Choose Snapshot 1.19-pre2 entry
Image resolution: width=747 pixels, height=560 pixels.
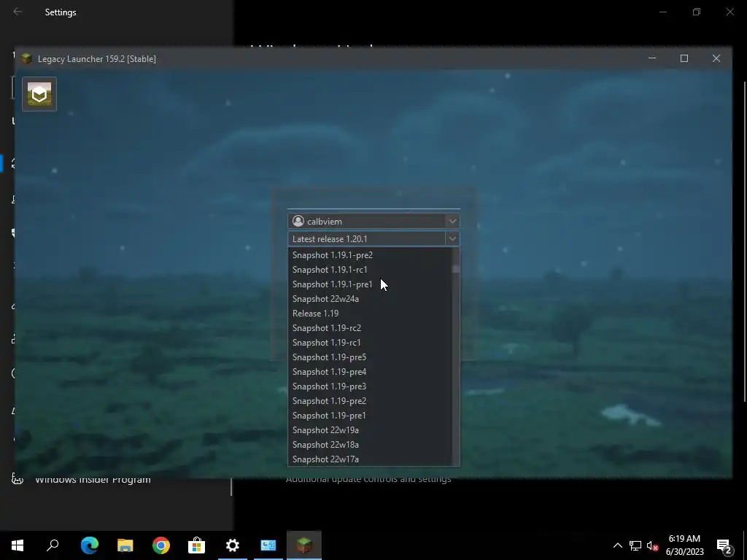[370, 401]
